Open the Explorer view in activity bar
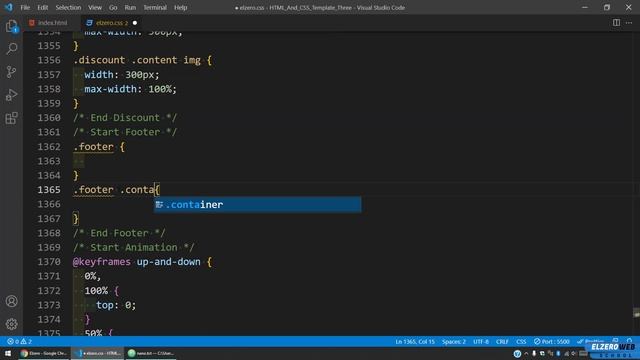This screenshot has width=640, height=360. (11, 27)
